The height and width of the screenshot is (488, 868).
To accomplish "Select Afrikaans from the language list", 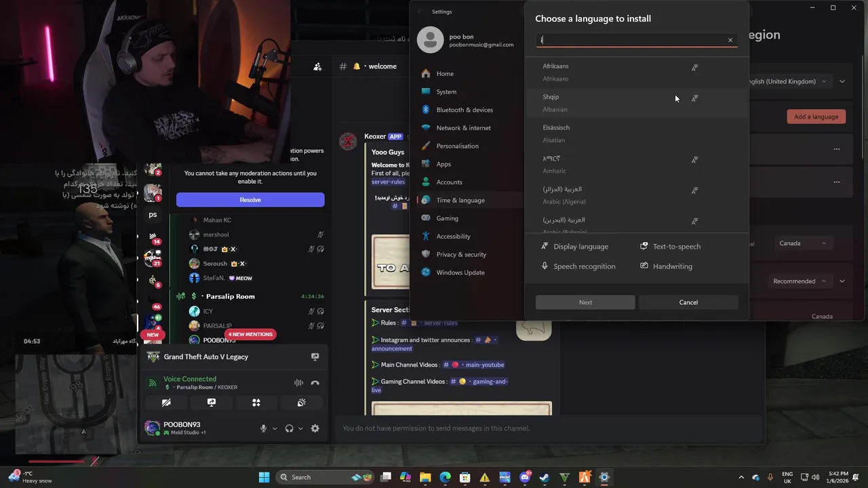I will coord(636,73).
